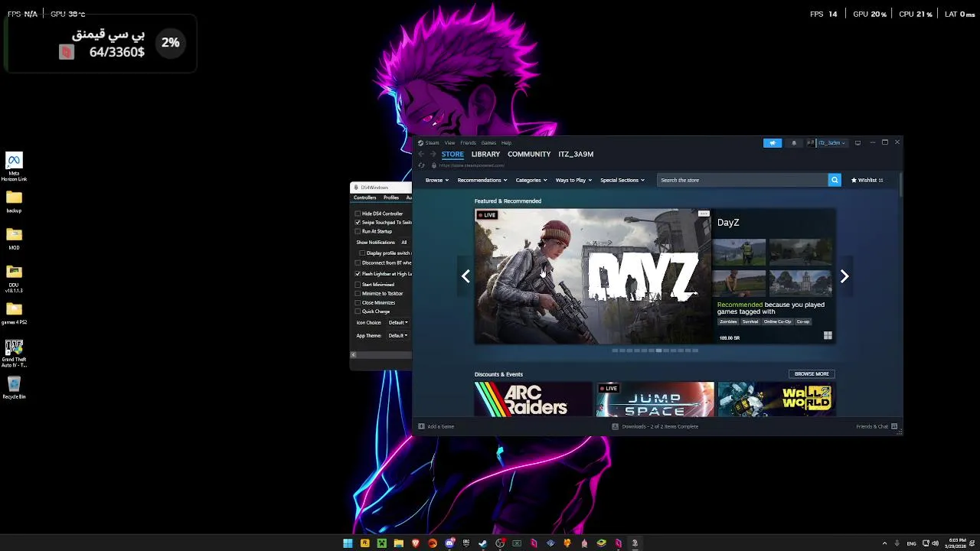The height and width of the screenshot is (551, 980).
Task: Open the Wishlist link
Action: tap(867, 181)
